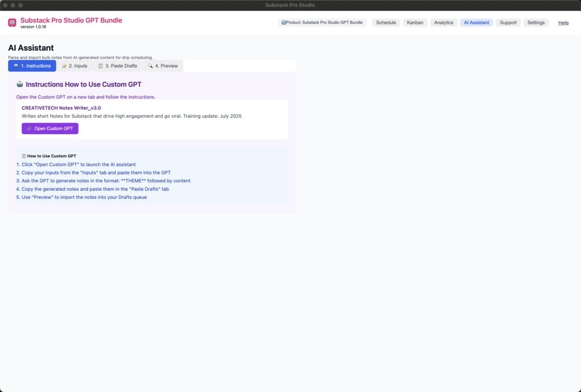Screen dimensions: 581x392
Task: Launch the Open Custom GPT button
Action: pos(50,128)
